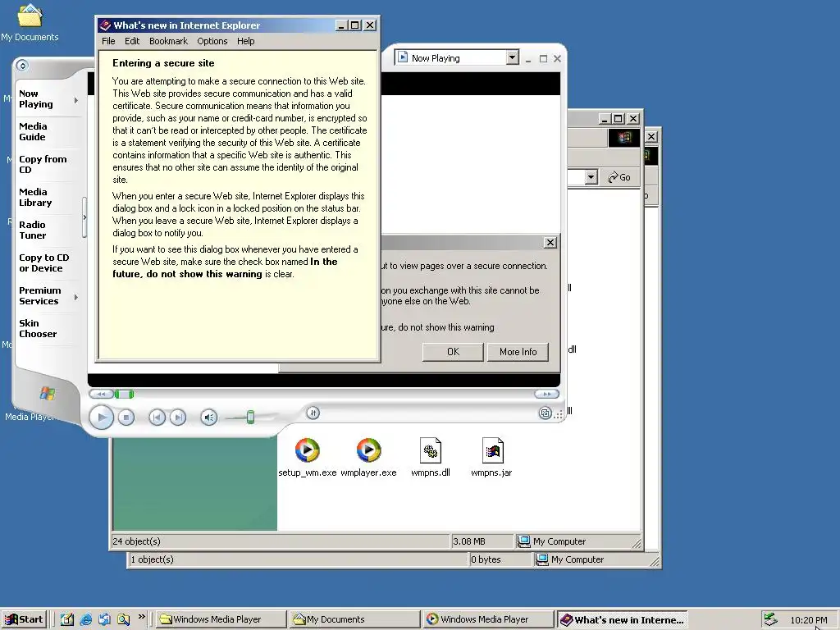Click What's new in Internet taskbar button
This screenshot has width=840, height=630.
click(x=622, y=620)
